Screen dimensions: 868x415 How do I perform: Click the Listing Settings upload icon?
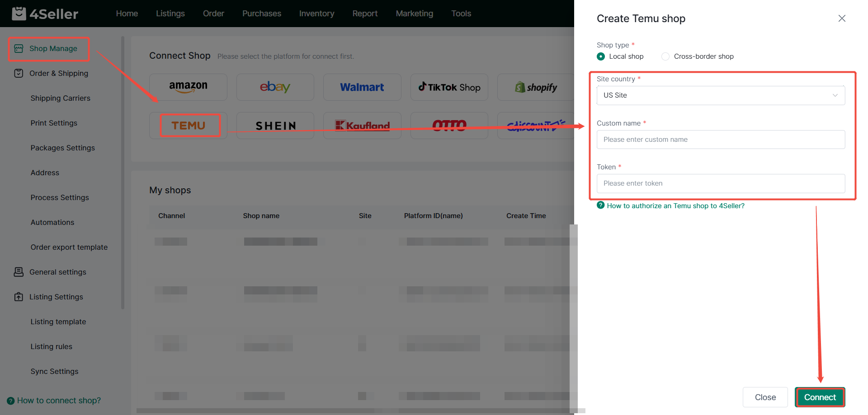tap(19, 297)
